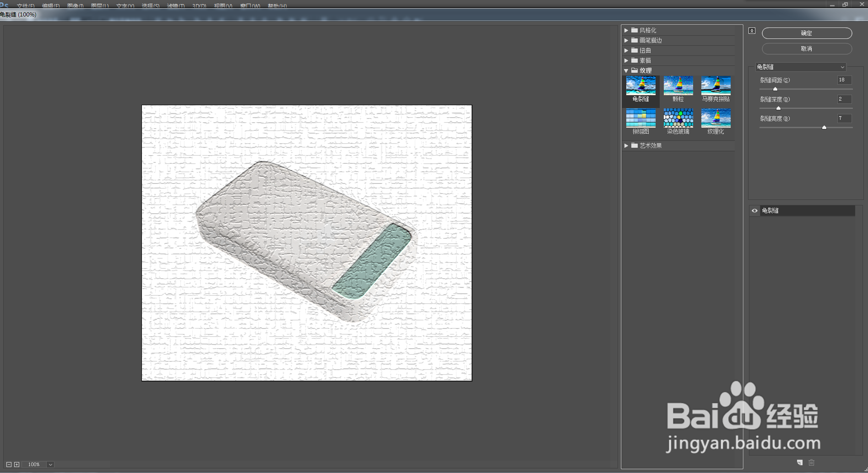Screen dimensions: 868x473
Task: Expand the 扭曲 filter folder
Action: (x=626, y=50)
